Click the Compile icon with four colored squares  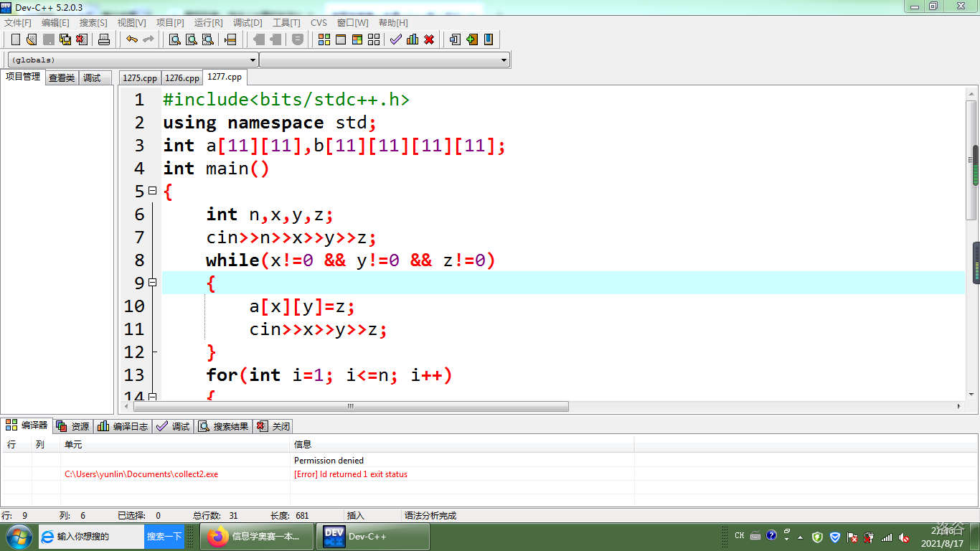point(324,39)
